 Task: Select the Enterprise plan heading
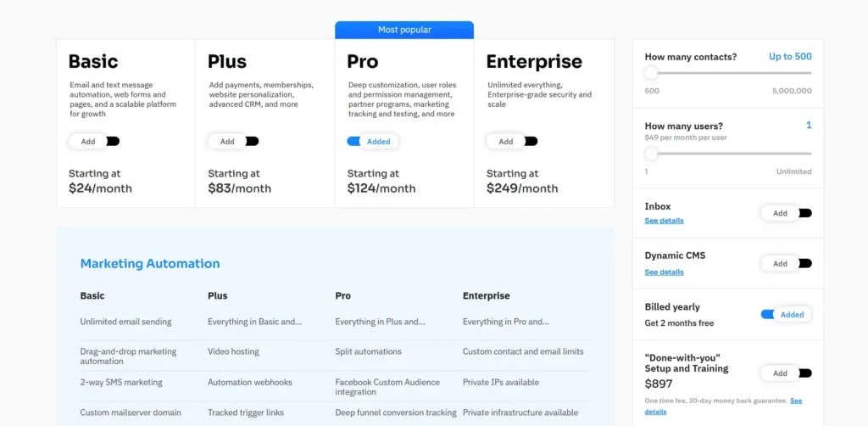click(x=534, y=61)
